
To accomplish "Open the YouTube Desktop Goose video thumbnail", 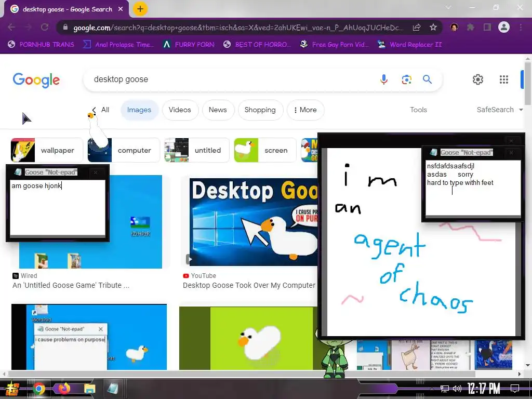I will [x=254, y=222].
